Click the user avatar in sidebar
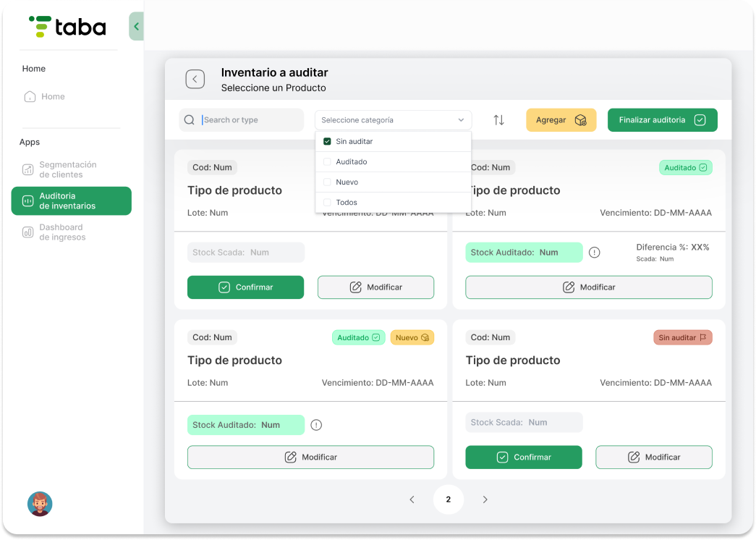This screenshot has height=540, width=756. point(40,504)
